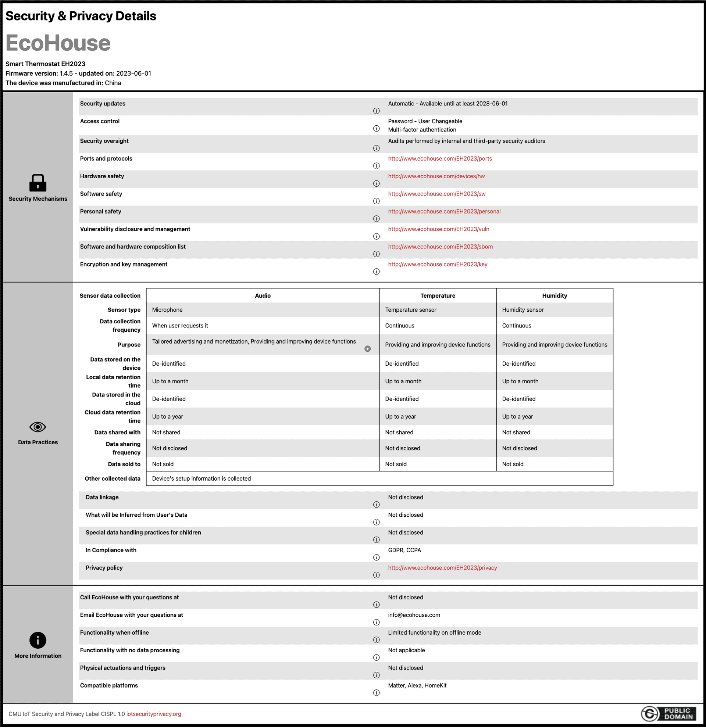This screenshot has width=706, height=728.
Task: Click info icon for Email EcoHouse with your questions
Action: click(377, 622)
